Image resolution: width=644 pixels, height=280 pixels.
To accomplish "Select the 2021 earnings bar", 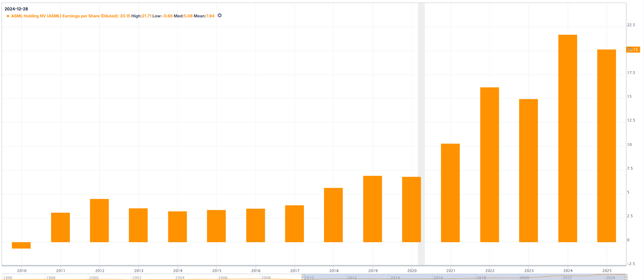I will pos(450,193).
